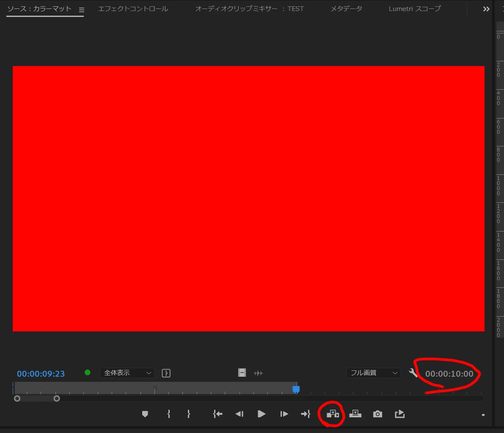The width and height of the screenshot is (504, 433).
Task: Switch to the エフェクトコントロール tab
Action: [133, 9]
